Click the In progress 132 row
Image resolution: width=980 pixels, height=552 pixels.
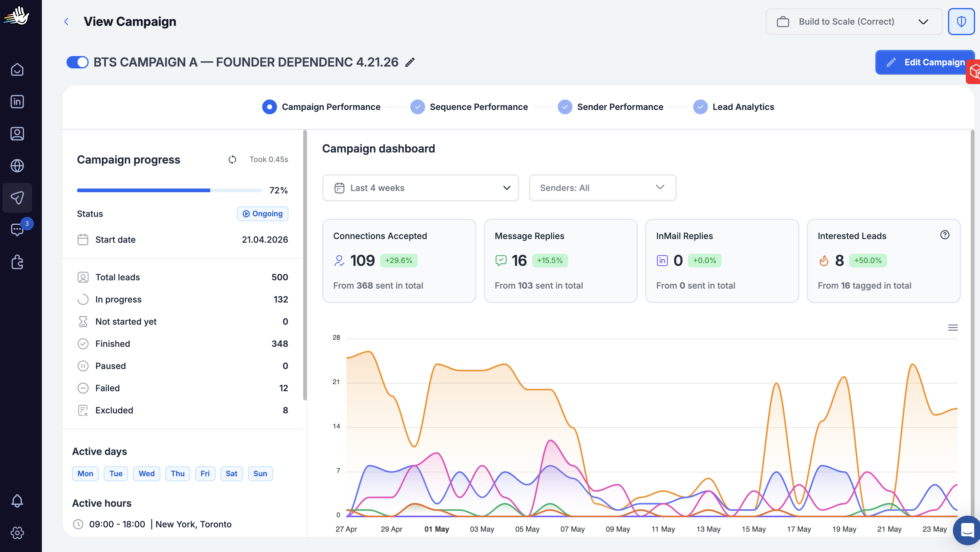(x=183, y=300)
